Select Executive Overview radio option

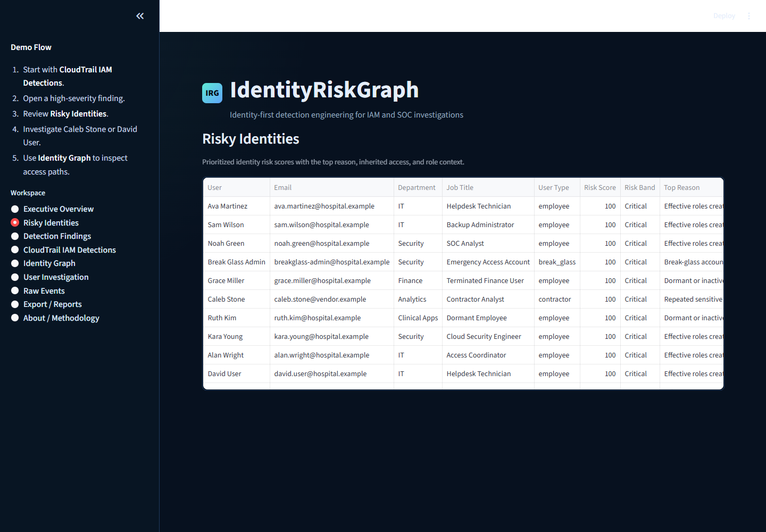pyautogui.click(x=52, y=209)
